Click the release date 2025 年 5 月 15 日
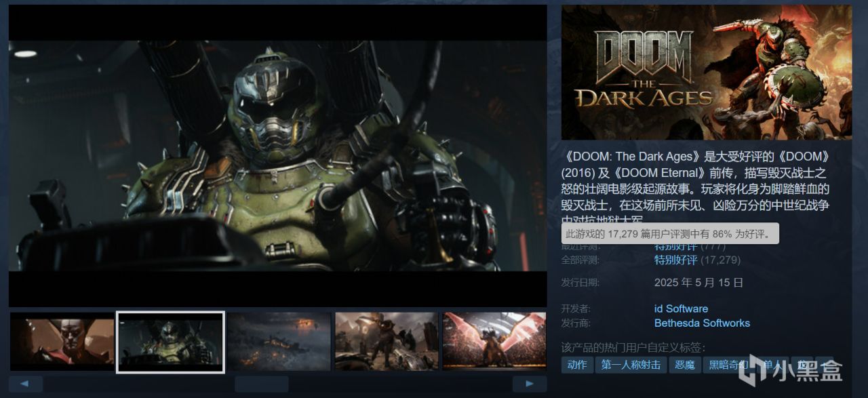Viewport: 868px width, 398px height. point(698,282)
